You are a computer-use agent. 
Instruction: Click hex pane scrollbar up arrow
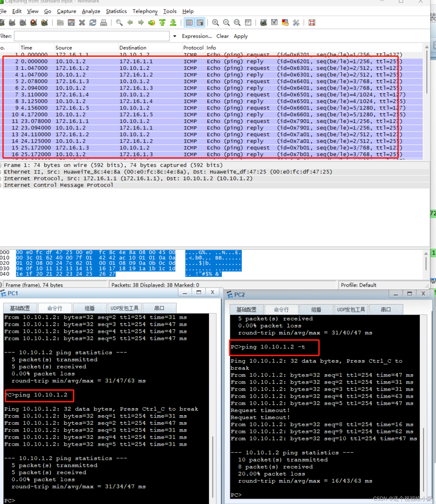(x=426, y=253)
